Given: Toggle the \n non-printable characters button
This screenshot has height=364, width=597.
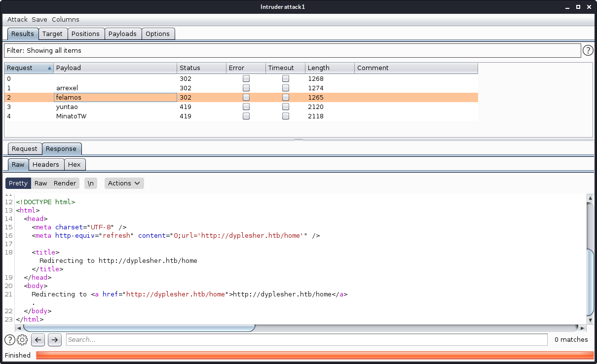Looking at the screenshot, I should pos(90,183).
